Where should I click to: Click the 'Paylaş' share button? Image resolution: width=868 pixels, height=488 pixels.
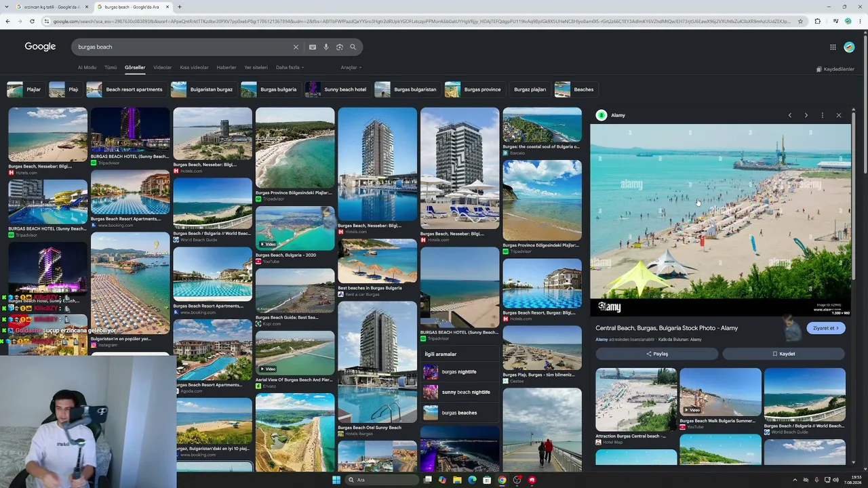(x=656, y=354)
